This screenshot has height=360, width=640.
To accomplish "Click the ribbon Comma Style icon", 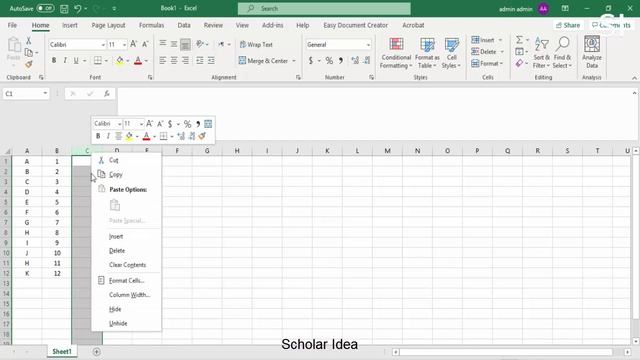I will tap(340, 61).
